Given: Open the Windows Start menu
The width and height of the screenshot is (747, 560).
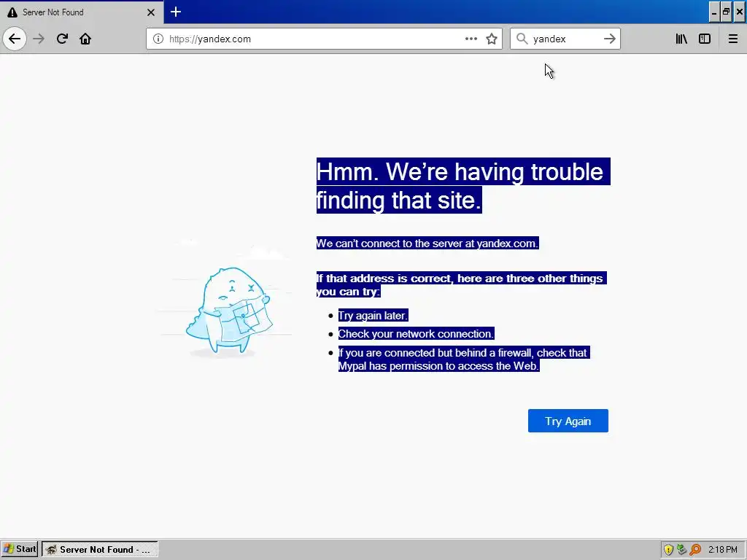Looking at the screenshot, I should pyautogui.click(x=20, y=549).
